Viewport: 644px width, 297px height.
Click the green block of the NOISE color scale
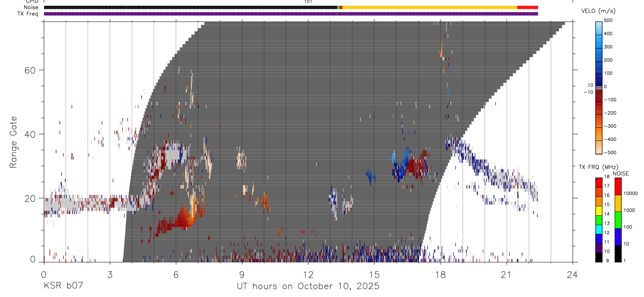618,219
